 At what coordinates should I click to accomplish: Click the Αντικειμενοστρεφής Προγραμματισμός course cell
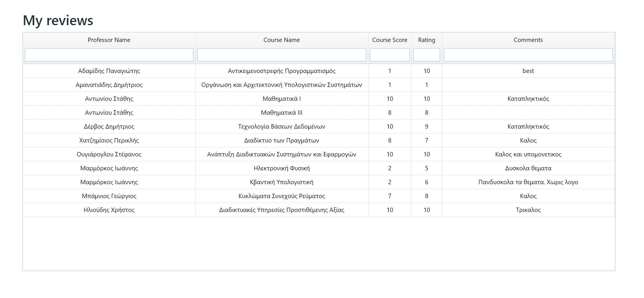(282, 71)
